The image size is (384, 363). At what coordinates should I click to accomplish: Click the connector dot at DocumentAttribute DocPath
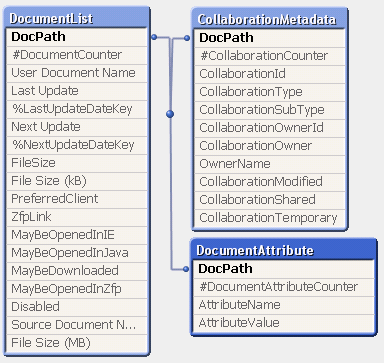coord(186,269)
